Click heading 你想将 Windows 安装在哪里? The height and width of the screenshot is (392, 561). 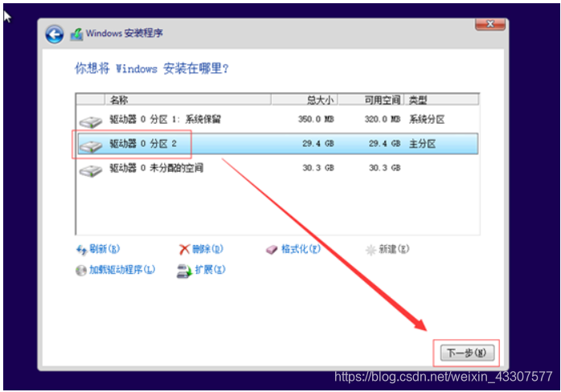pos(152,68)
